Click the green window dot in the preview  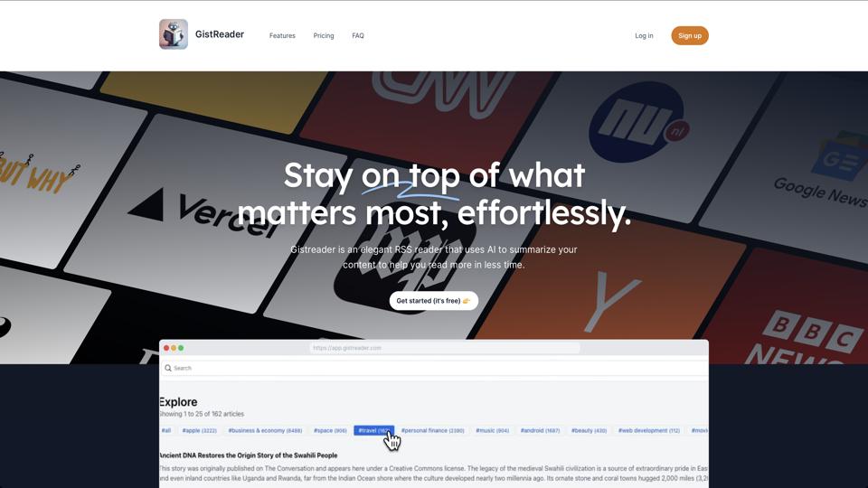[181, 348]
